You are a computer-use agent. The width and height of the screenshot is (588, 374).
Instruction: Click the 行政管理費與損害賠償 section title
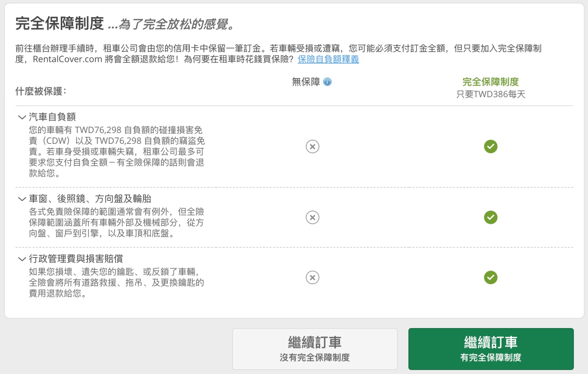click(76, 259)
